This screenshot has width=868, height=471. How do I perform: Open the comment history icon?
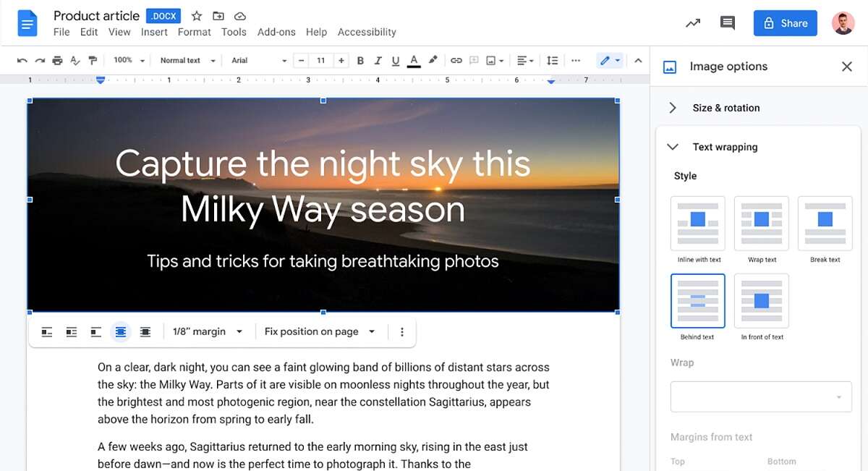[x=728, y=23]
